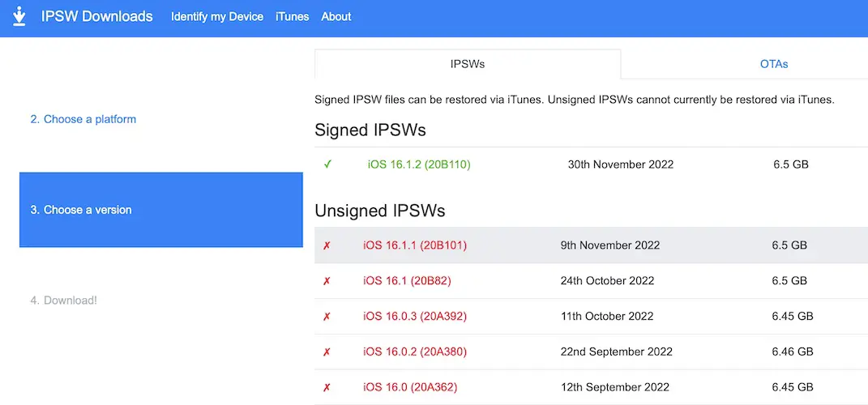Click the IPSW Downloads download arrow logo
The width and height of the screenshot is (868, 405).
coord(20,16)
